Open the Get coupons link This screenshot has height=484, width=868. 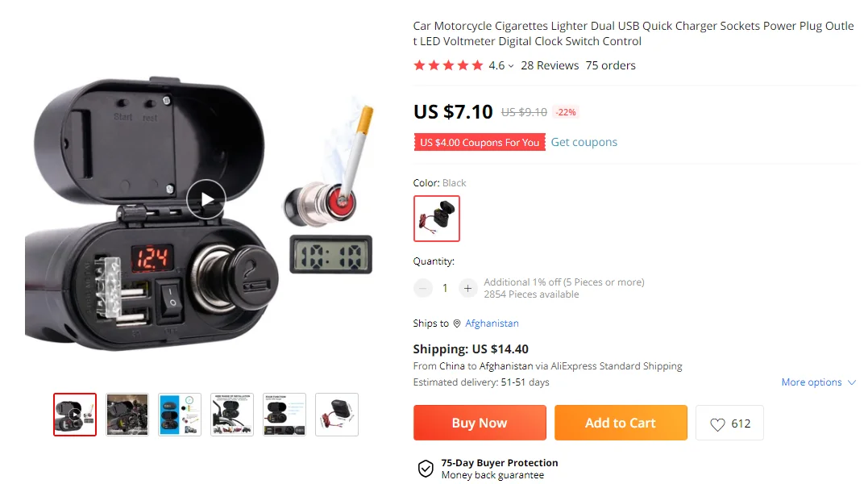584,142
